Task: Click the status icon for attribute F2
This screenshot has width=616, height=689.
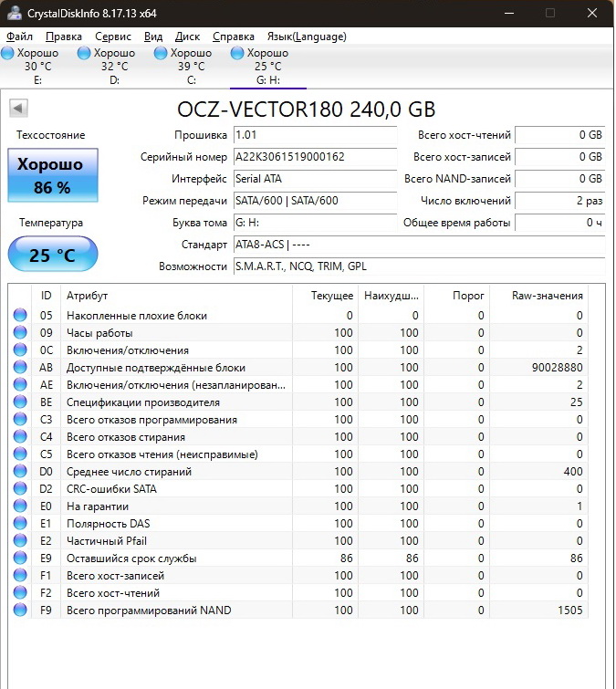Action: point(20,593)
